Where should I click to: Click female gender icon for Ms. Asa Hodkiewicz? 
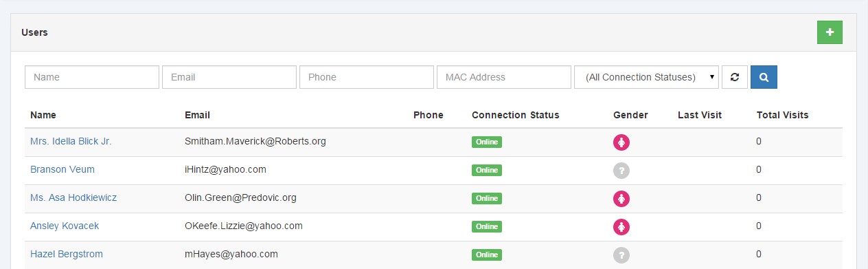point(621,199)
